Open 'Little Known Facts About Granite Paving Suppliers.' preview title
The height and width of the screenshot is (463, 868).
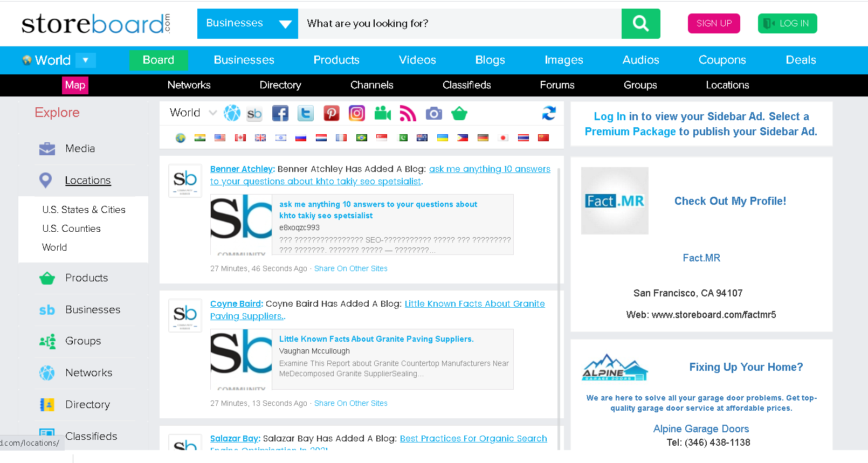click(x=376, y=339)
